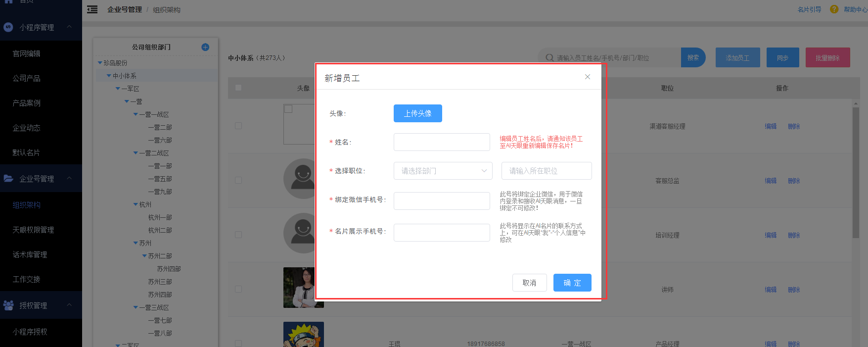868x347 pixels.
Task: Collapse the 杭州 tree node
Action: coord(136,204)
